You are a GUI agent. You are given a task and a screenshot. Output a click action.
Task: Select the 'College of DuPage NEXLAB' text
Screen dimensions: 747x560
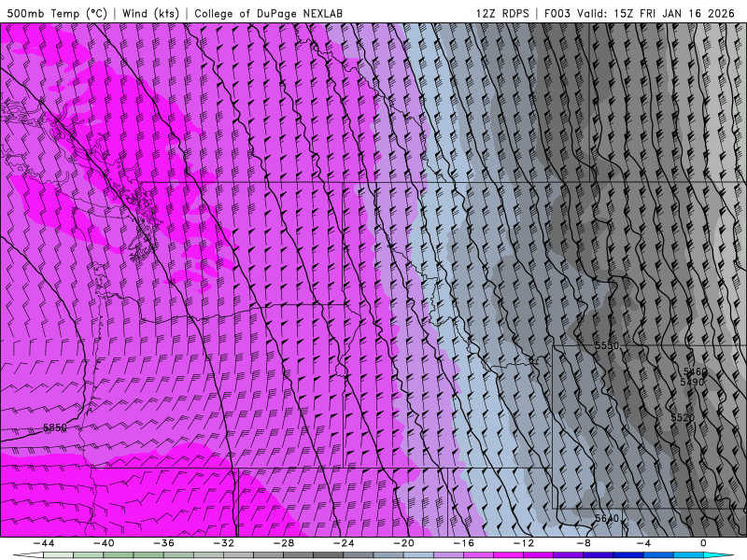coord(268,13)
